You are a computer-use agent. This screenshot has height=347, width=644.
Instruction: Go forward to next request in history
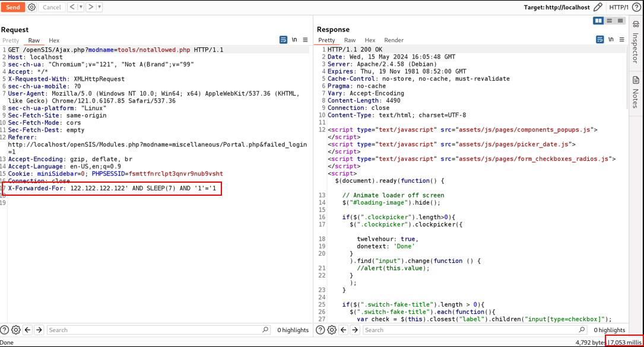pyautogui.click(x=91, y=7)
